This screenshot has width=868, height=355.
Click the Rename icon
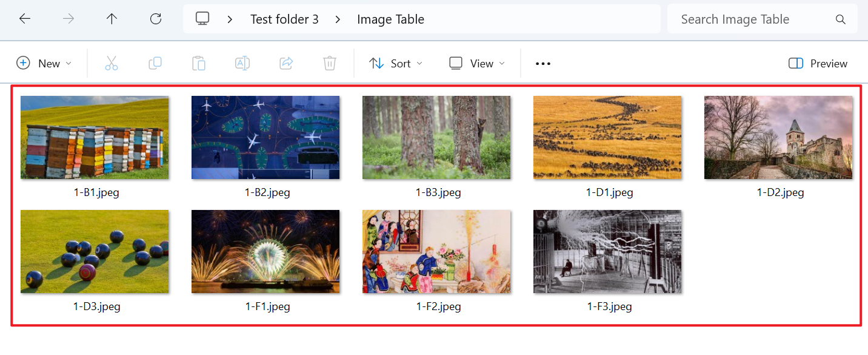point(242,63)
